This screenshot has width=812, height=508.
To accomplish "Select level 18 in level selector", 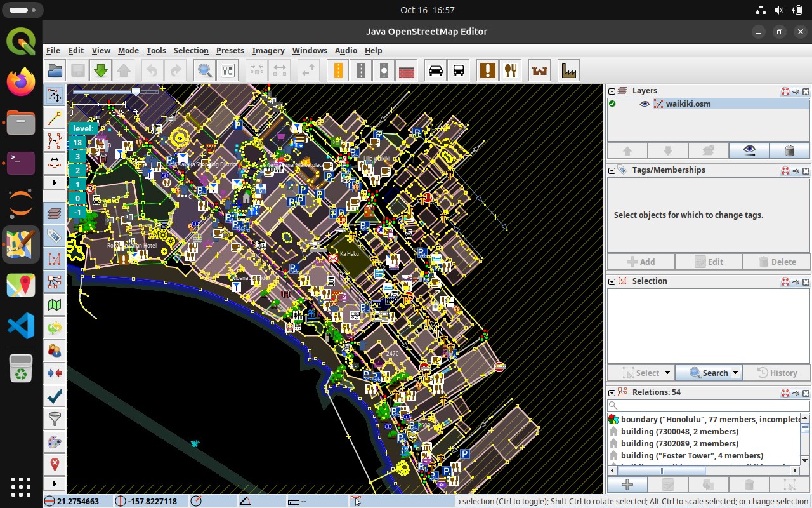I will point(77,143).
